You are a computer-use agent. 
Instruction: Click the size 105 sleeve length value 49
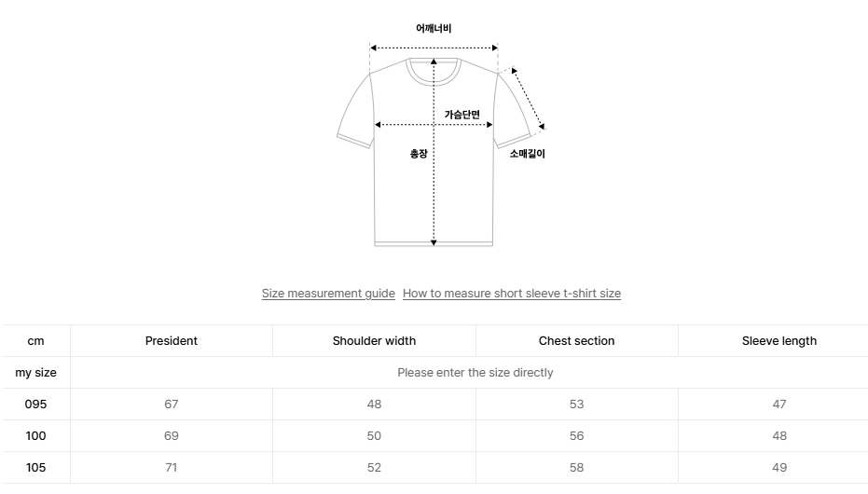778,468
